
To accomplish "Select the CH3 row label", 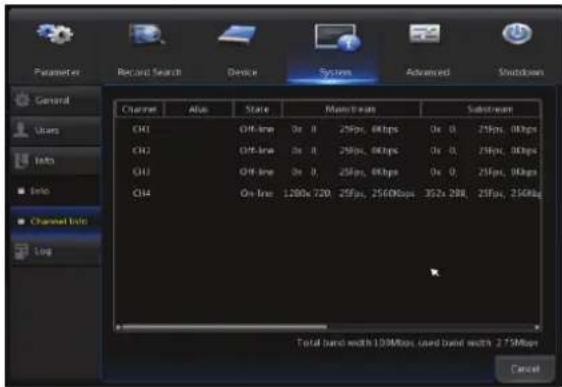I will click(141, 172).
